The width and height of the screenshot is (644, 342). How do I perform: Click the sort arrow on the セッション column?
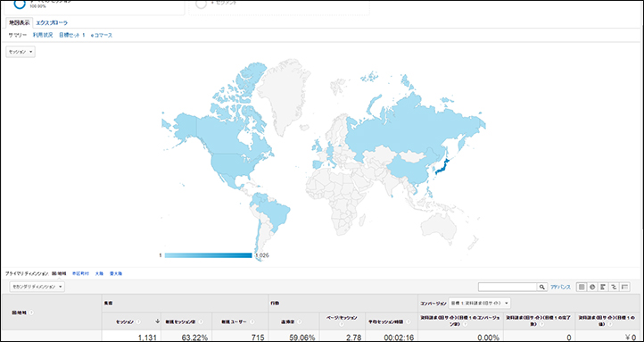[x=157, y=321]
